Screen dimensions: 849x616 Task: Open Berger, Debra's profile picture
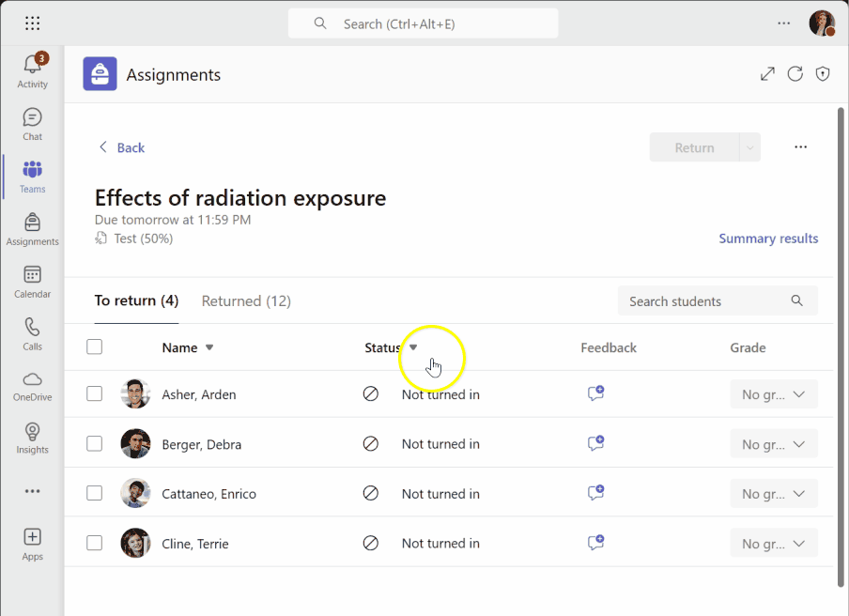[x=135, y=443]
